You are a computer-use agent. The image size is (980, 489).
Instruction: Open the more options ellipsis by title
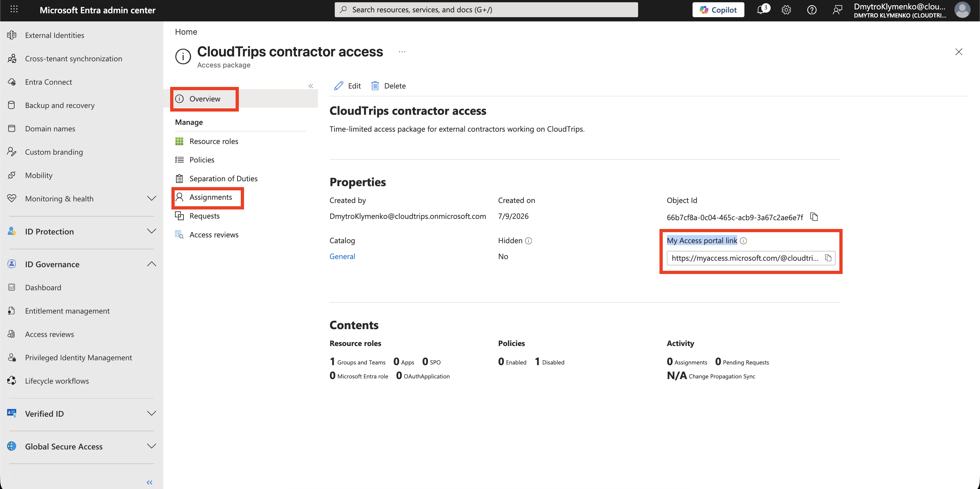tap(402, 52)
